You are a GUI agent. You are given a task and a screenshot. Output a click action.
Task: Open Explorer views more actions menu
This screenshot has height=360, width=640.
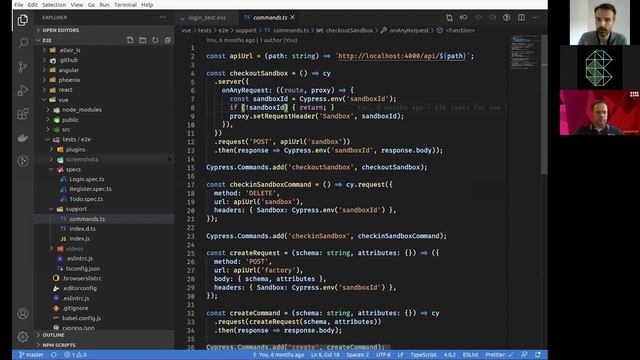point(162,18)
